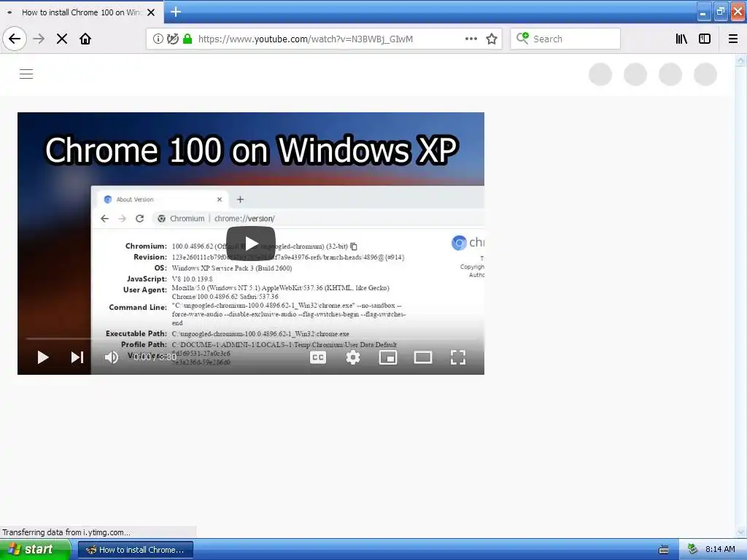Switch to theater mode

422,357
